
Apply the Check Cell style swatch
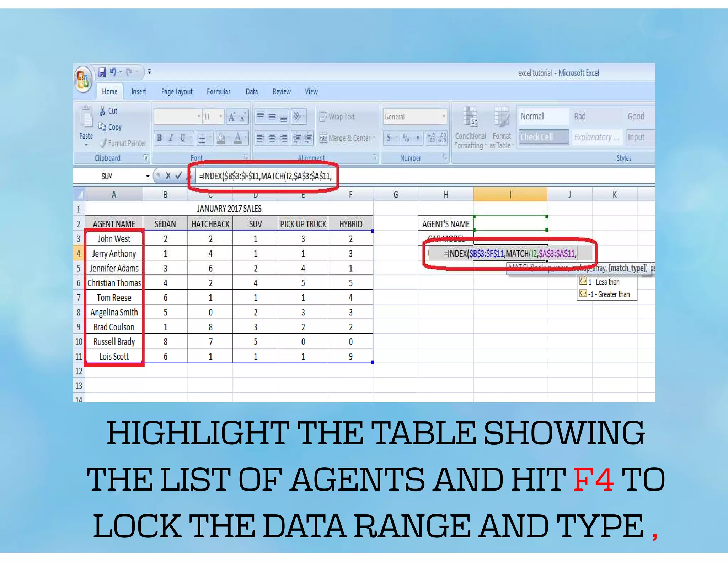pos(544,137)
